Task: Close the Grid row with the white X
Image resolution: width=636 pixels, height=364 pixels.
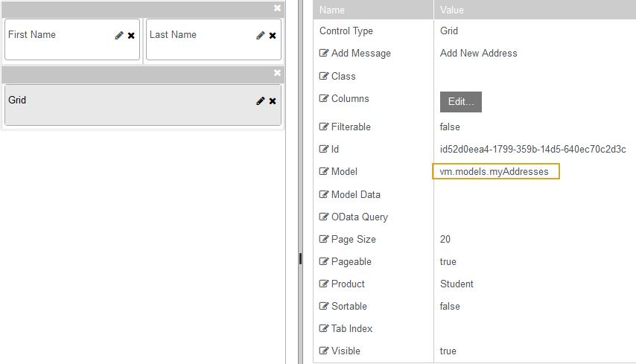Action: (x=277, y=73)
